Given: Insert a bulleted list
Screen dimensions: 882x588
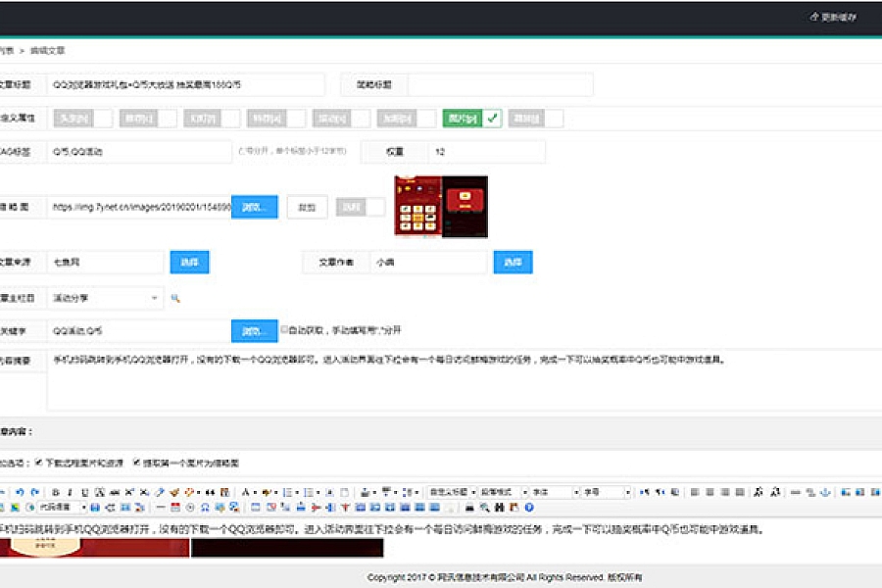Looking at the screenshot, I should pos(309,492).
